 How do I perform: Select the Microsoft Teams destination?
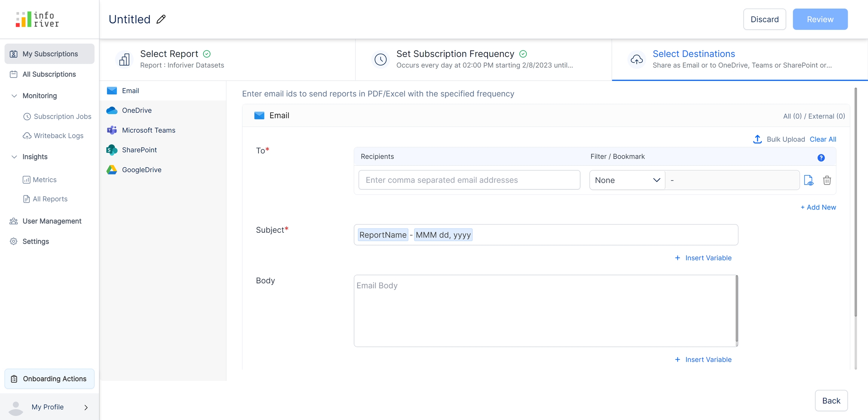[x=148, y=130]
